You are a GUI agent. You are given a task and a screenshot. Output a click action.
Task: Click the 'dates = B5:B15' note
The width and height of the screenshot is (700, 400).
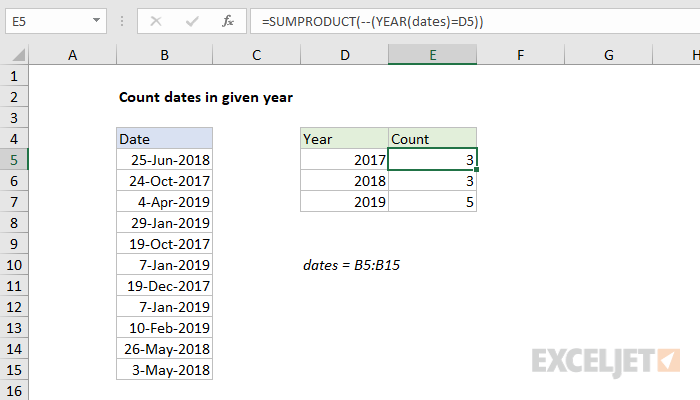click(x=351, y=265)
